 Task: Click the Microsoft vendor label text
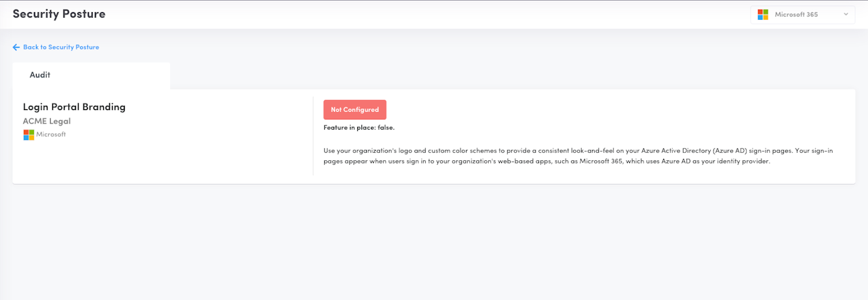tap(51, 135)
